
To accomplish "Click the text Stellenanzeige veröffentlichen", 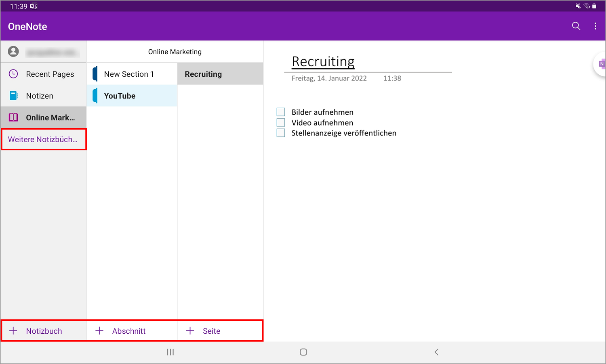I will pyautogui.click(x=344, y=133).
